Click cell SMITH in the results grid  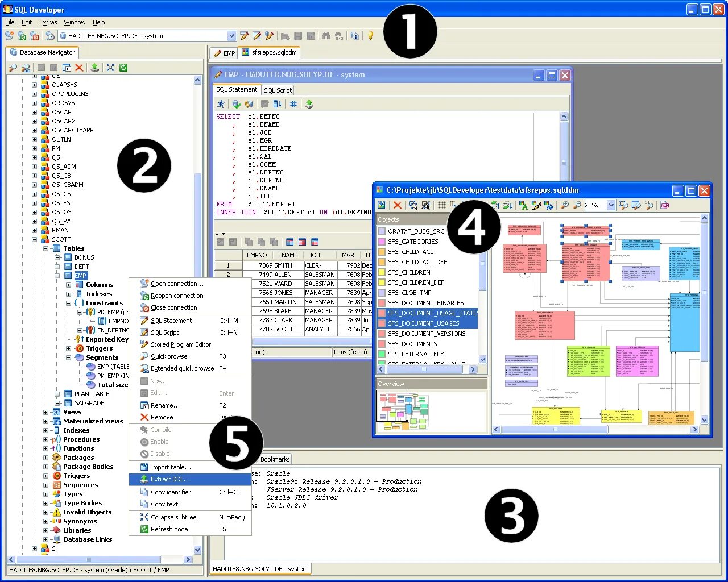pos(288,265)
